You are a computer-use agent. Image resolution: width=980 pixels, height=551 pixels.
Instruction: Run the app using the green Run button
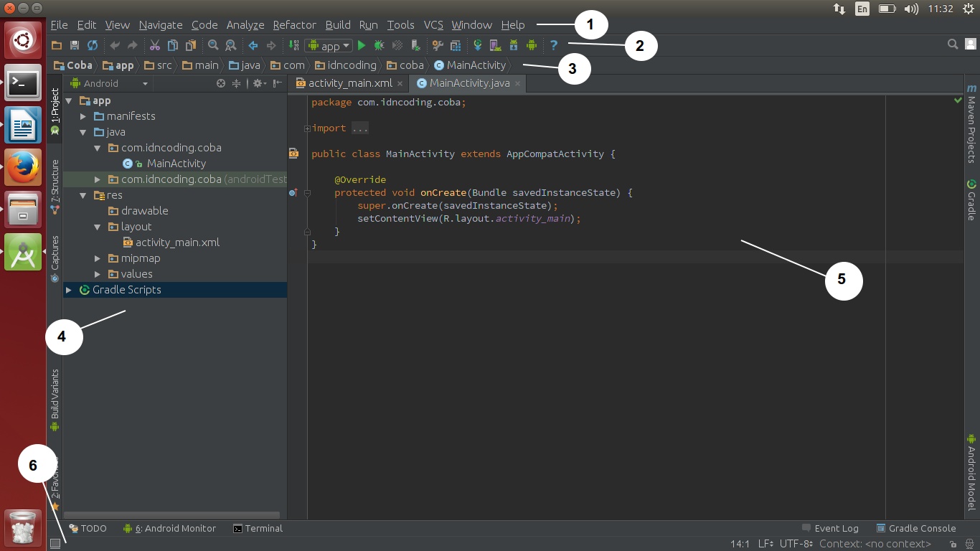coord(361,45)
